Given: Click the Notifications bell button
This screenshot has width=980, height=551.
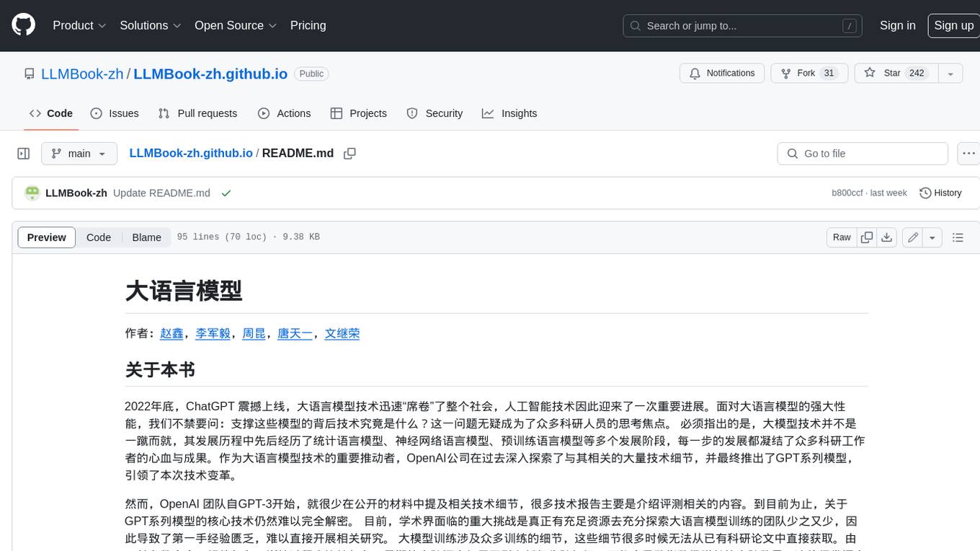Looking at the screenshot, I should (722, 73).
